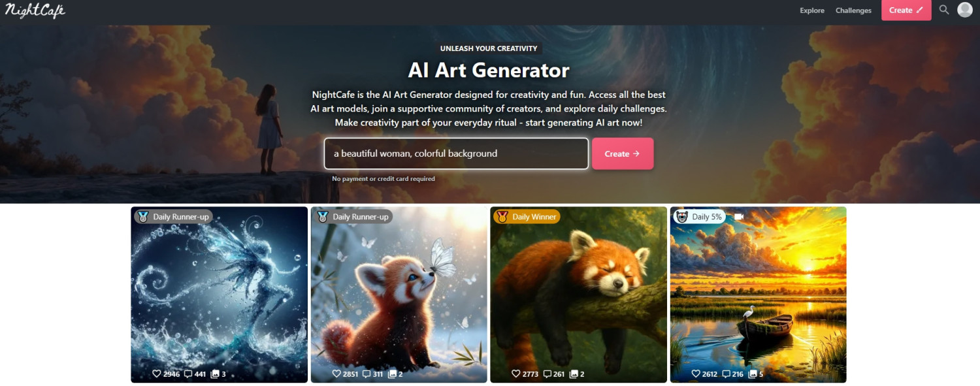Click the NightCafe logo
Screen dimensions: 980x386
(x=35, y=10)
